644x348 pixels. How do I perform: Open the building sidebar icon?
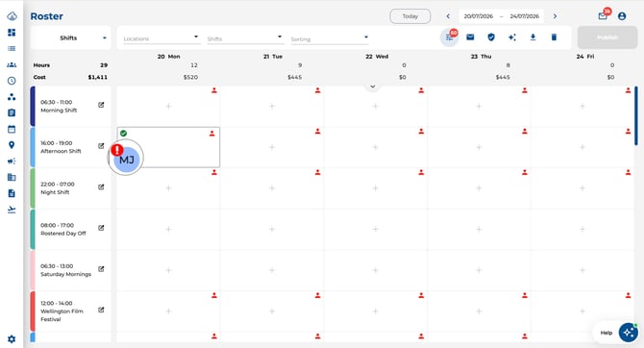(x=12, y=177)
